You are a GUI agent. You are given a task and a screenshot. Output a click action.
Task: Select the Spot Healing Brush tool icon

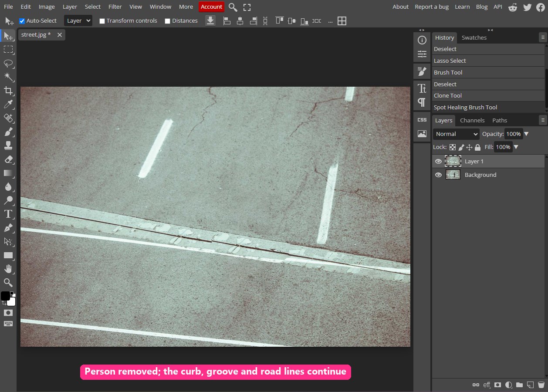tap(8, 118)
